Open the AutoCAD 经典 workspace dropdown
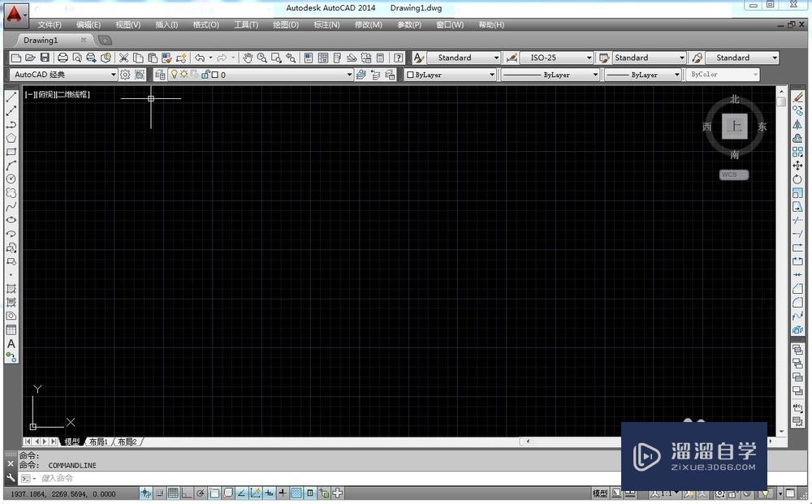The width and height of the screenshot is (812, 504). [114, 75]
